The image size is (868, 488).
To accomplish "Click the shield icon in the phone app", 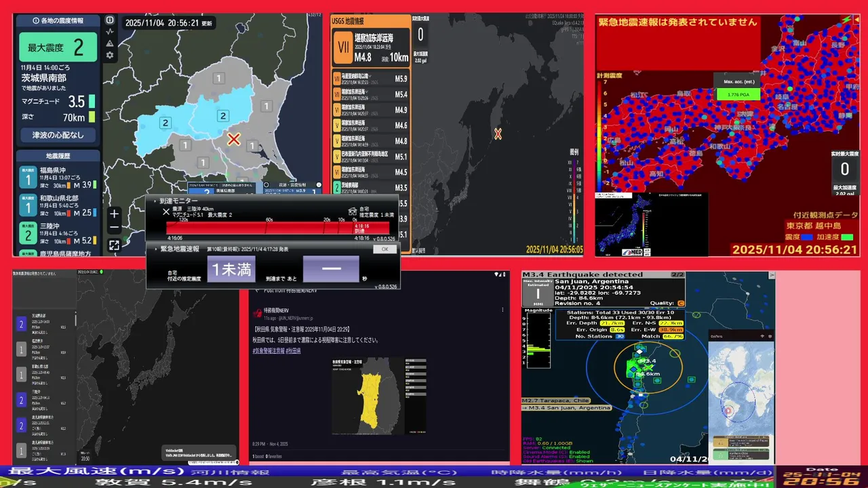I will pyautogui.click(x=771, y=336).
